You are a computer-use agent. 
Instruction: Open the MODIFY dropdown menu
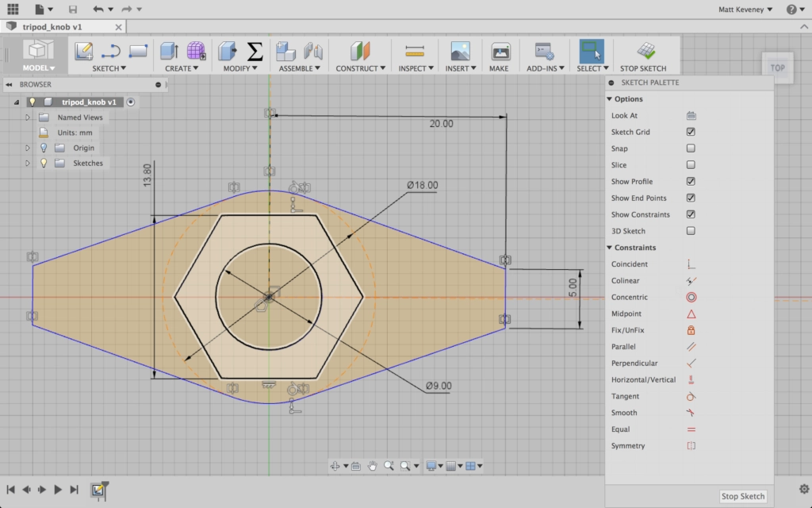coord(240,68)
